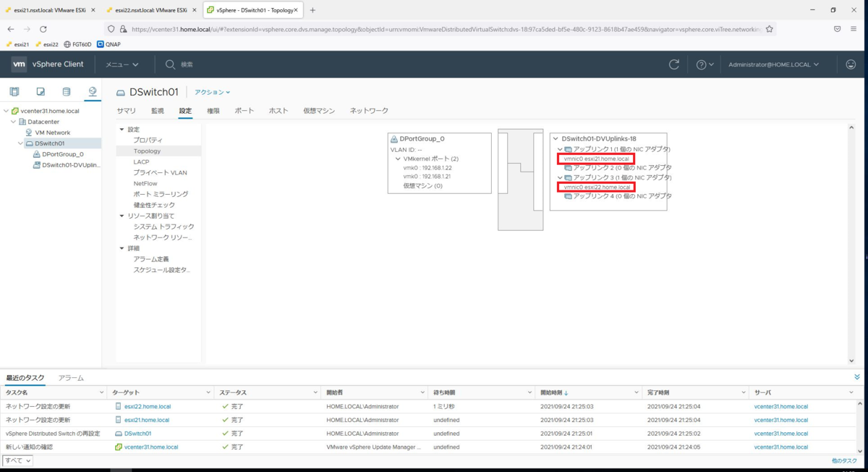Open the esxi22 bookmark

click(x=46, y=44)
